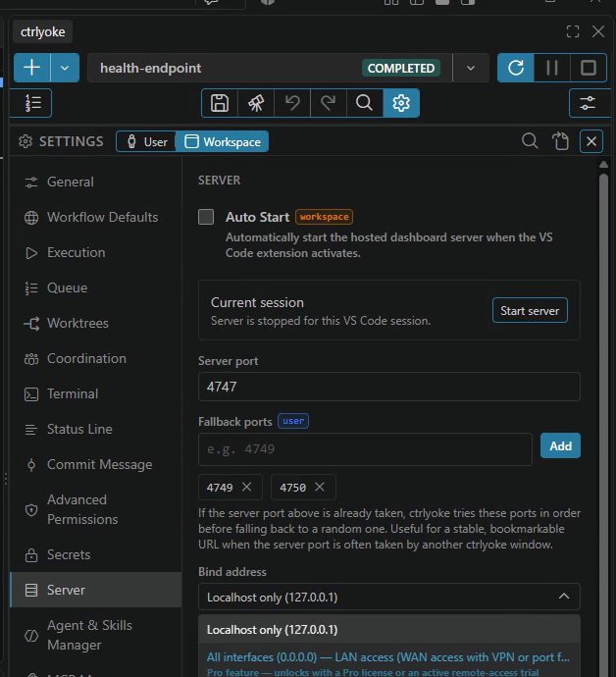
Task: Select Secrets in the sidebar
Action: click(96, 554)
